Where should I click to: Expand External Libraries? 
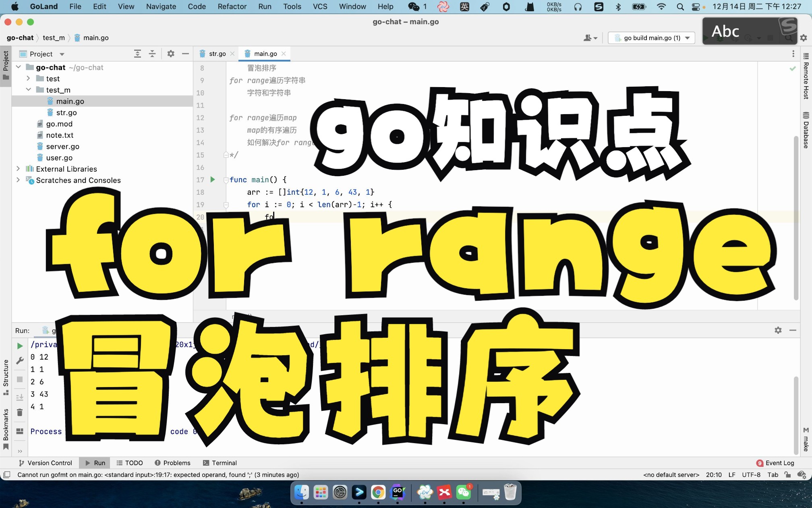(18, 169)
